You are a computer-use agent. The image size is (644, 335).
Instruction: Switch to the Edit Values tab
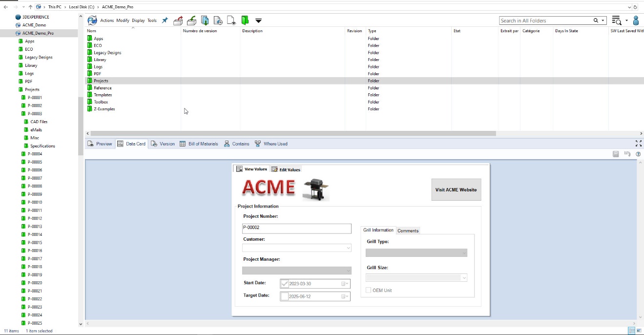tap(286, 169)
